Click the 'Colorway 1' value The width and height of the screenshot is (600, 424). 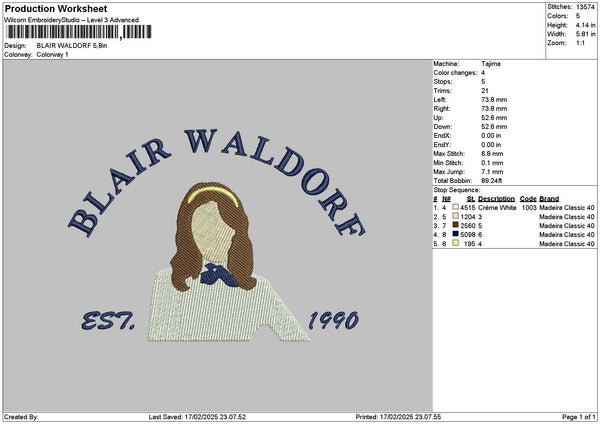coord(52,55)
